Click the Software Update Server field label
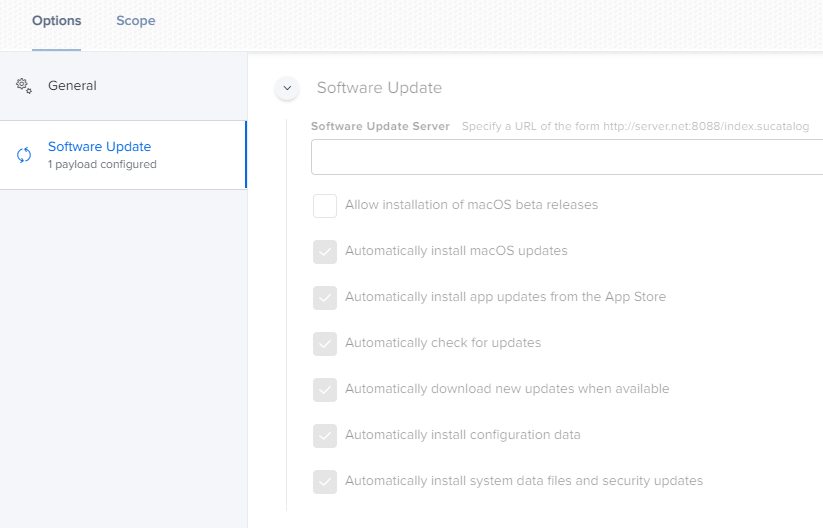This screenshot has height=528, width=823. [380, 126]
